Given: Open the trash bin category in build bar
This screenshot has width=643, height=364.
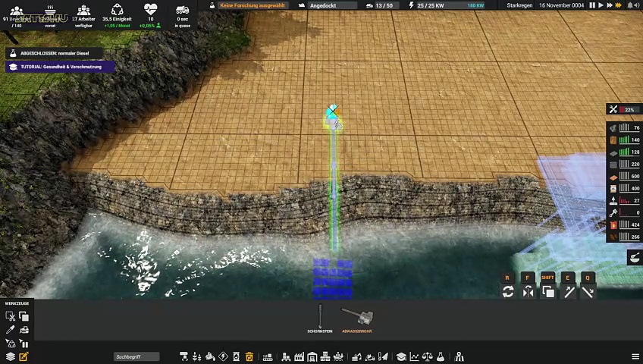Looking at the screenshot, I should click(x=249, y=356).
